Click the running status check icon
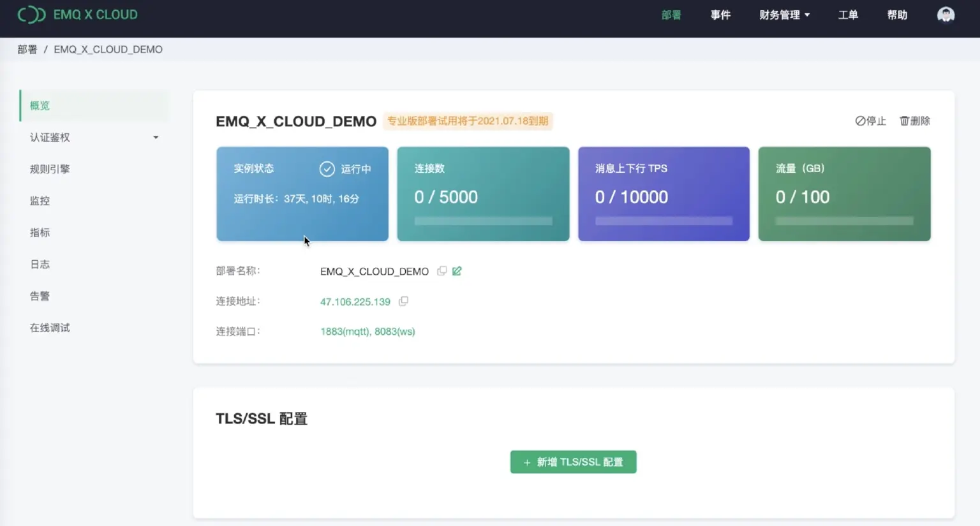 tap(326, 169)
